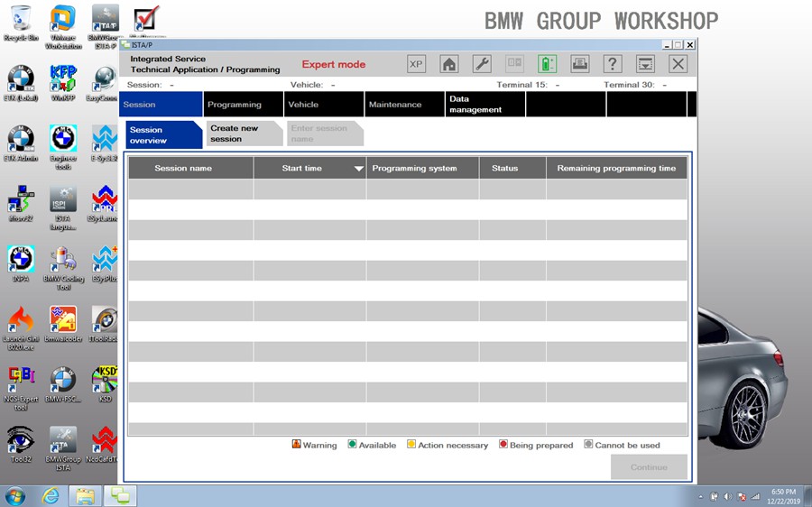This screenshot has width=812, height=507.
Task: Select the ifhsrv32 desktop shortcut
Action: pos(21,204)
